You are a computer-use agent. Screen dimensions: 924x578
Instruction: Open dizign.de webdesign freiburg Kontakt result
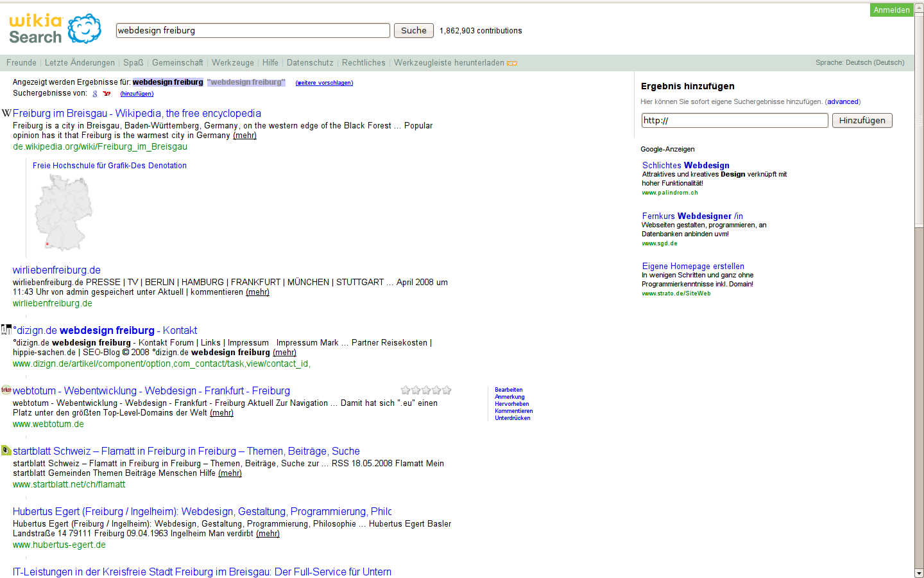[x=105, y=330]
